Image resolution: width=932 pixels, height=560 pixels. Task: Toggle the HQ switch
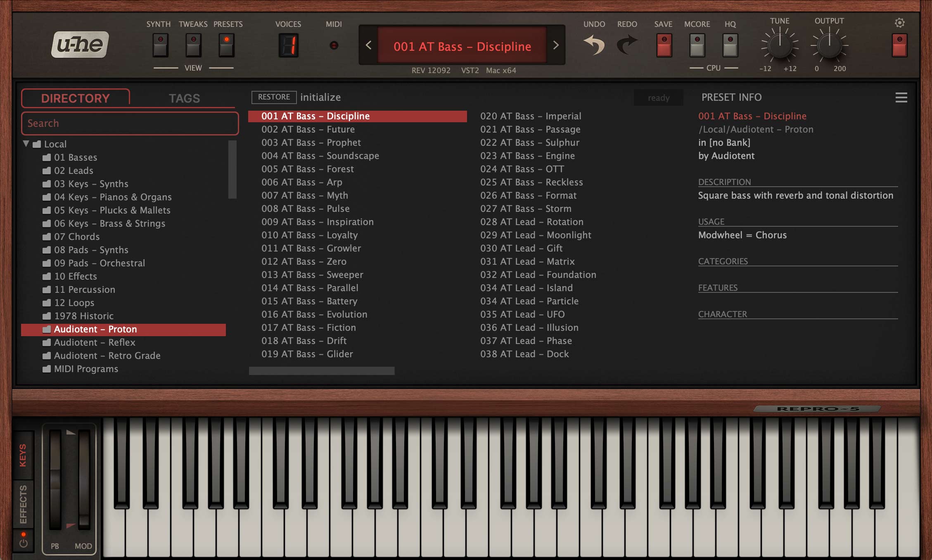pyautogui.click(x=730, y=45)
